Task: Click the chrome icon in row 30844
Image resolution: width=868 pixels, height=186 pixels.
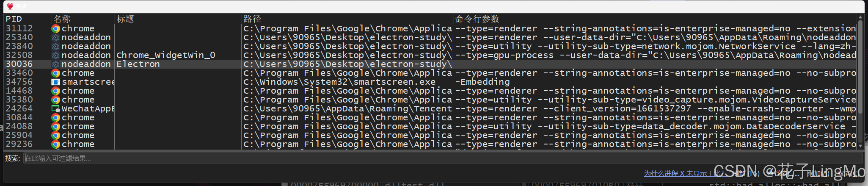Action: point(56,118)
